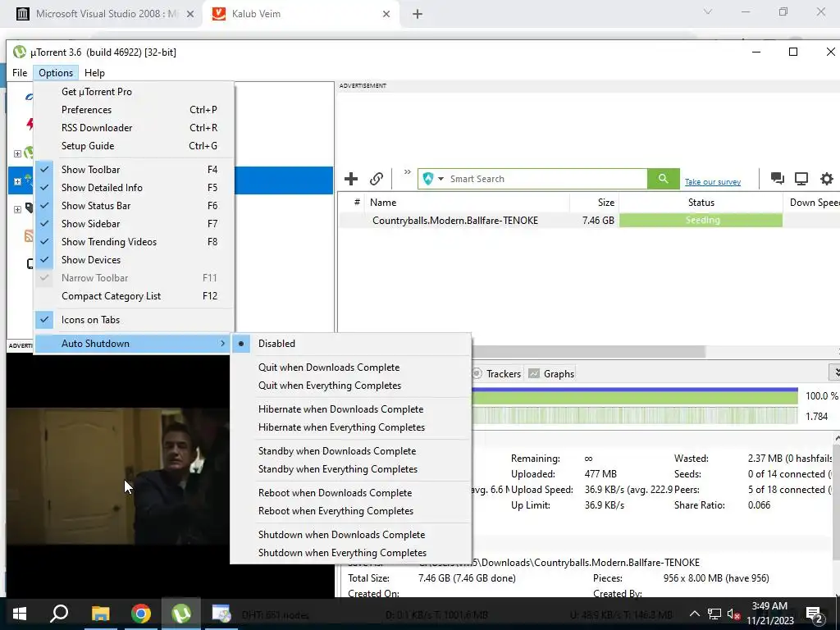Select Hibernate when Everything Completes
Viewport: 840px width, 630px height.
[x=351, y=427]
